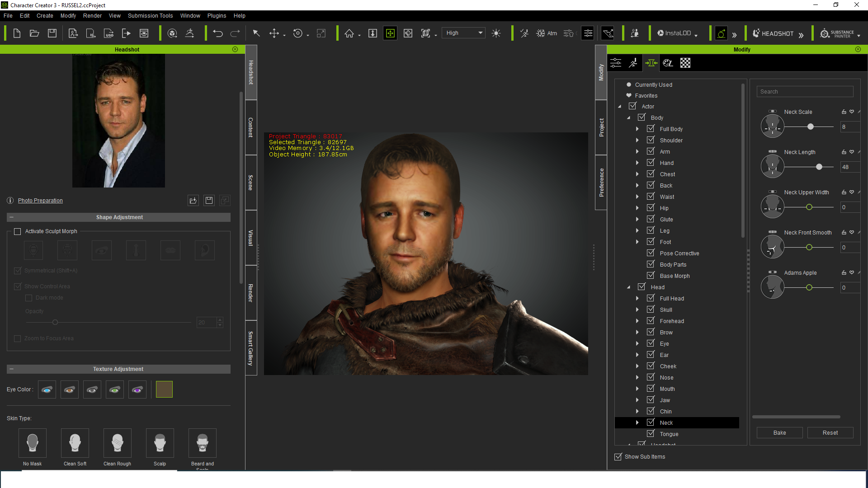Collapse the Body tree node
The image size is (868, 488).
point(628,118)
